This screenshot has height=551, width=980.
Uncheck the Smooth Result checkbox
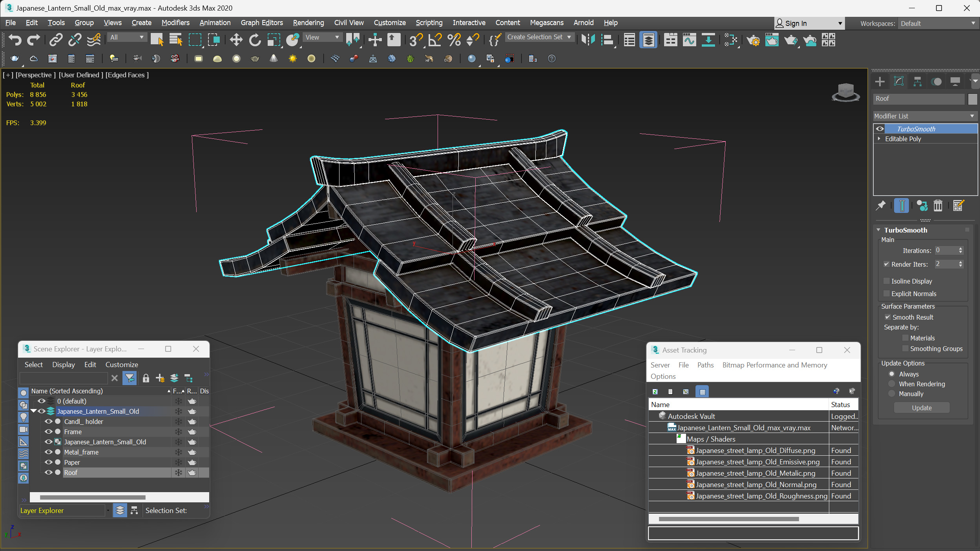[x=887, y=317]
